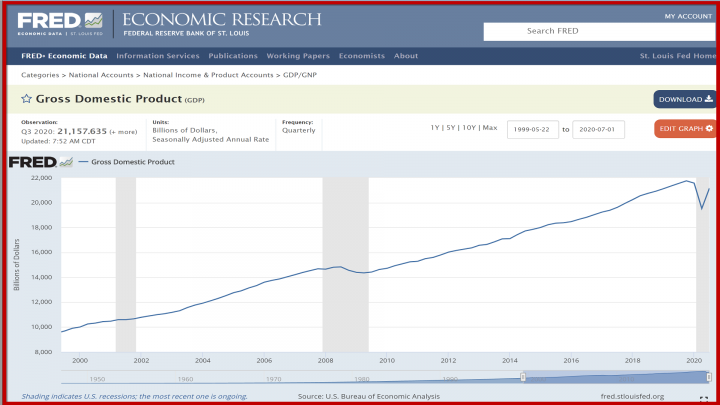Click the shading indicates recessions note
The height and width of the screenshot is (405, 720).
134,396
